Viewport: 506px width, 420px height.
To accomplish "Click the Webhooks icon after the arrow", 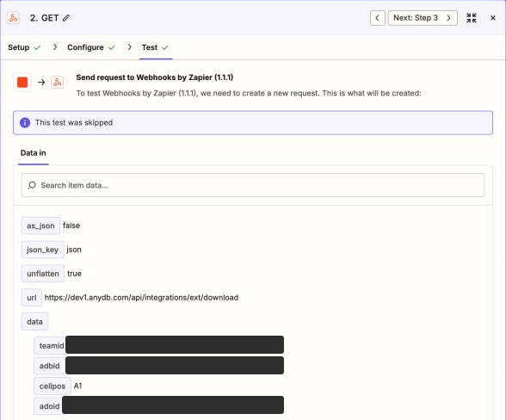I will 57,83.
